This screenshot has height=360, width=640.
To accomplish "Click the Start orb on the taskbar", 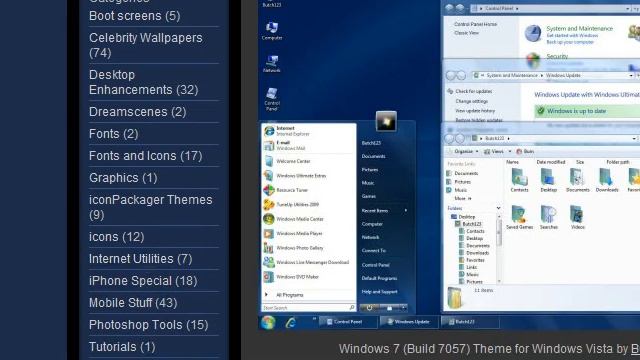I will [268, 322].
